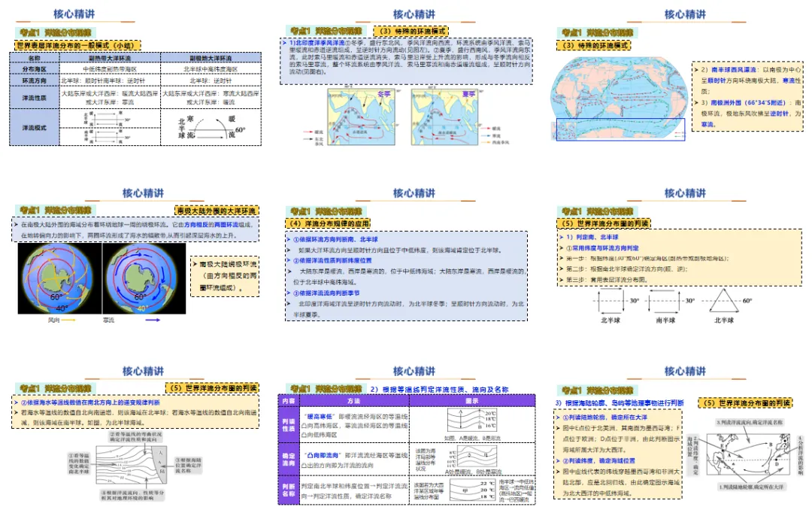Click the 1)北印度洋季风洋流 paragraph heading
Image resolution: width=812 pixels, height=510 pixels.
(317, 43)
